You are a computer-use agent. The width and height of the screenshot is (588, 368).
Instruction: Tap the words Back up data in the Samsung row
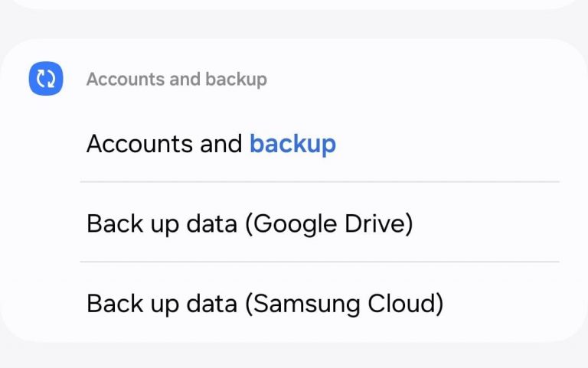pyautogui.click(x=163, y=304)
